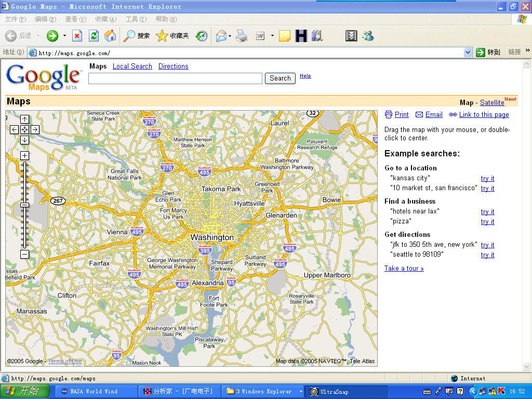
Task: Zoom in with the plus button
Action: (x=24, y=155)
